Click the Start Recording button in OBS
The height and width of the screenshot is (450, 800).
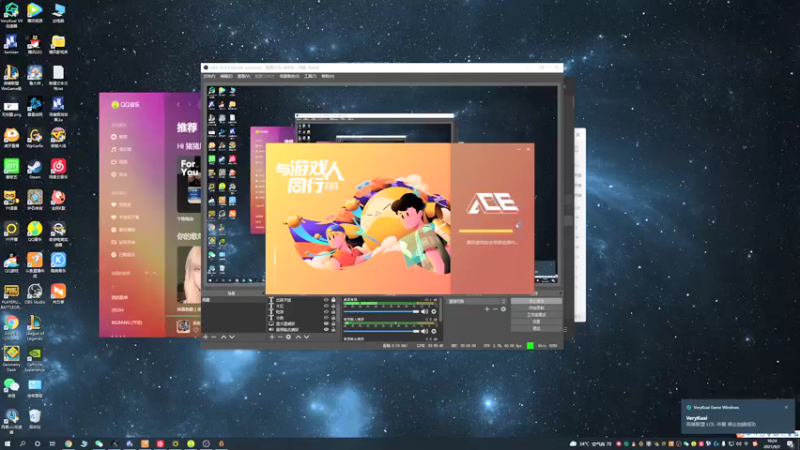[536, 308]
